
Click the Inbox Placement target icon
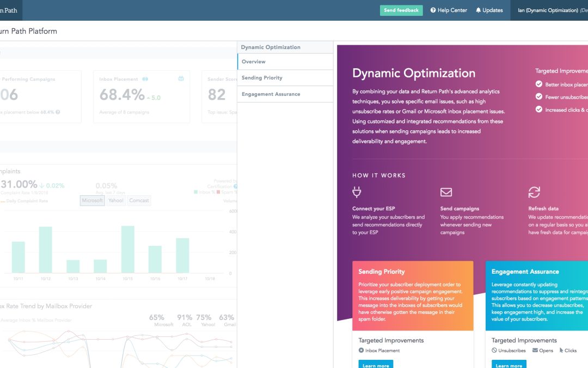pyautogui.click(x=361, y=351)
